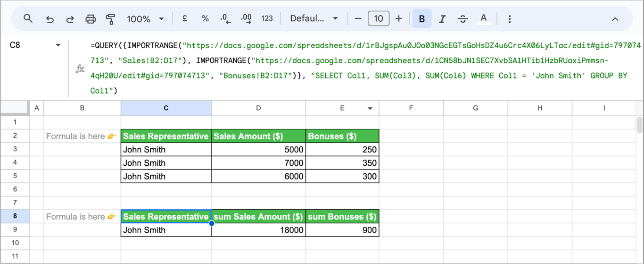Select row 6 header
The image size is (644, 264).
(x=15, y=189)
